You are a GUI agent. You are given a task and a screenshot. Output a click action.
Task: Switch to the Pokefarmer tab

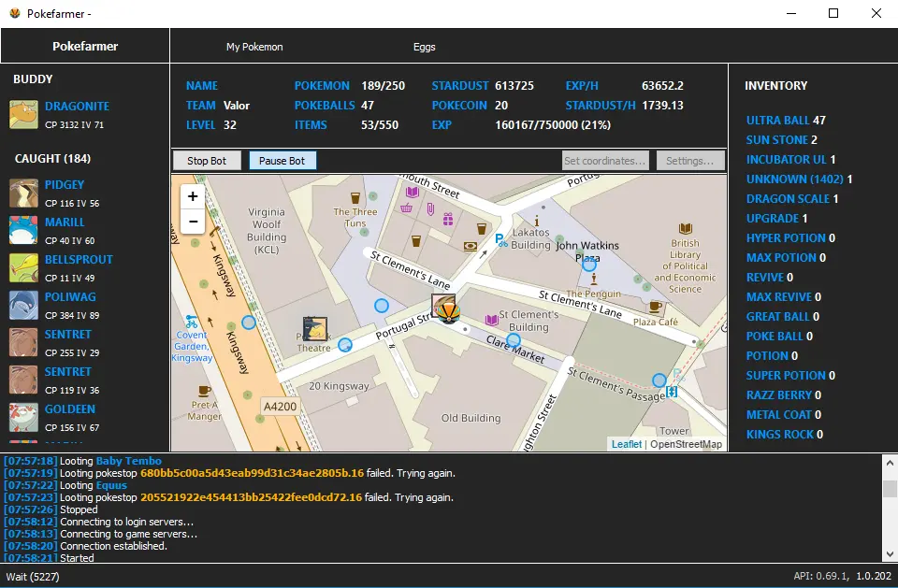pos(85,47)
